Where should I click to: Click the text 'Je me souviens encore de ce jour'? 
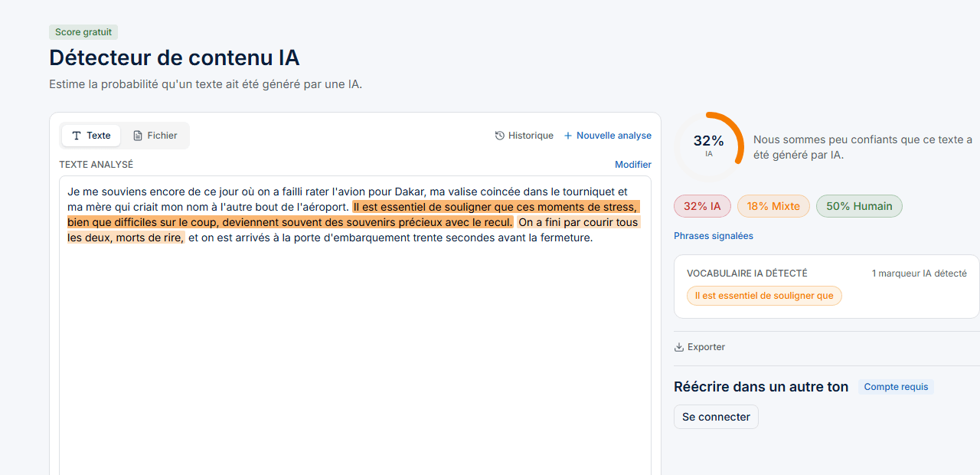[149, 192]
